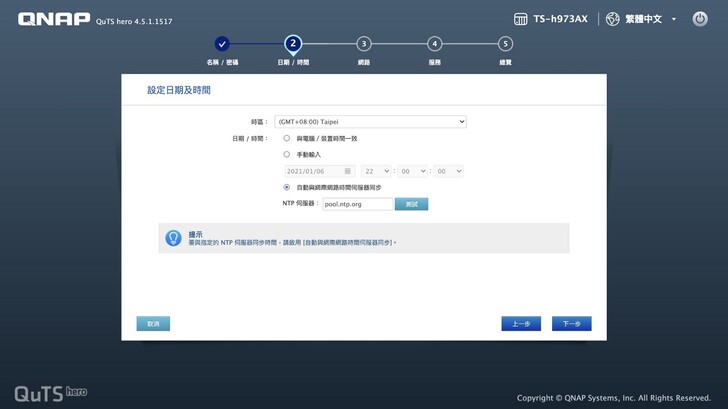Screen dimensions: 728x409
Task: Click the cancel button
Action: 153,324
